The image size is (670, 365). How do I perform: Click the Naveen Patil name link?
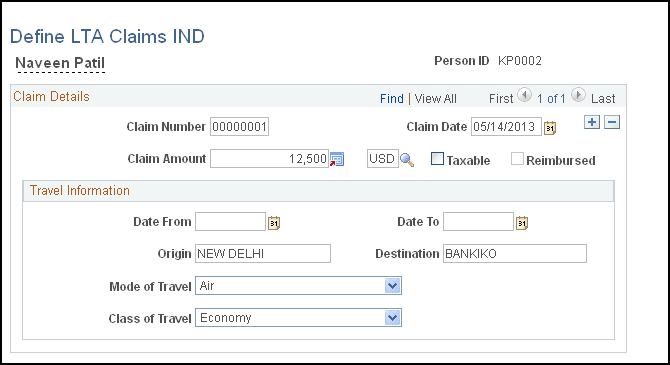[x=60, y=63]
